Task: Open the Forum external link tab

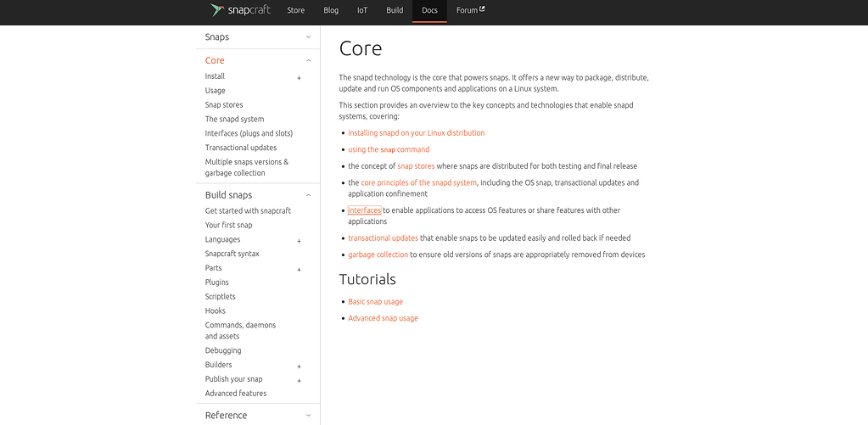Action: pyautogui.click(x=470, y=10)
